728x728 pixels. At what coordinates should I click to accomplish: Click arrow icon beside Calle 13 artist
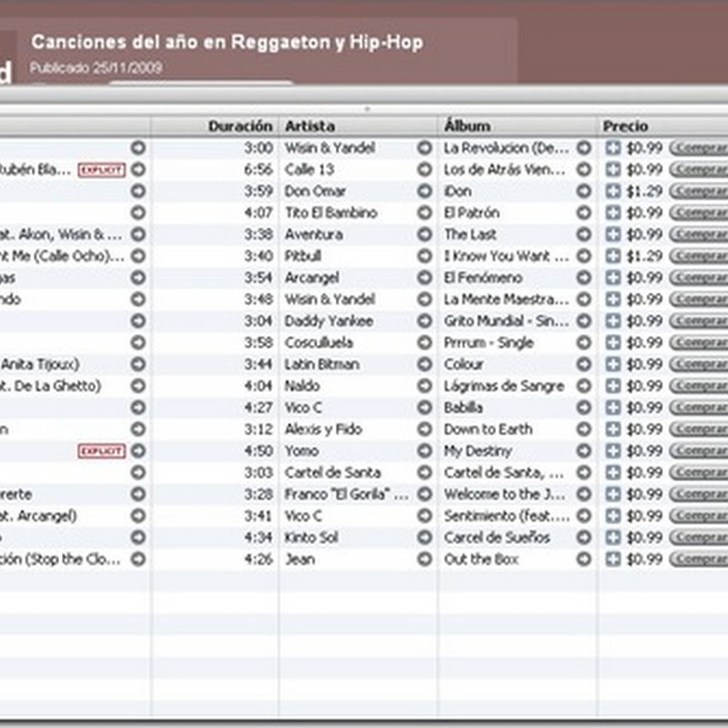tap(424, 169)
